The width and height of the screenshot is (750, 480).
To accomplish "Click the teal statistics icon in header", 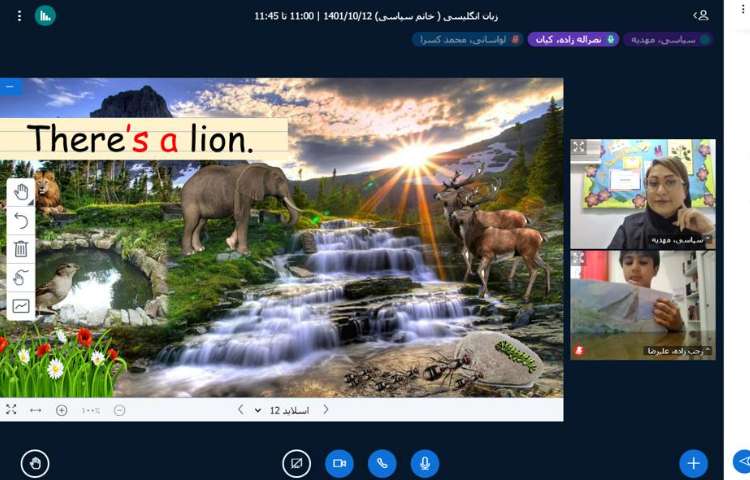I will pyautogui.click(x=45, y=16).
